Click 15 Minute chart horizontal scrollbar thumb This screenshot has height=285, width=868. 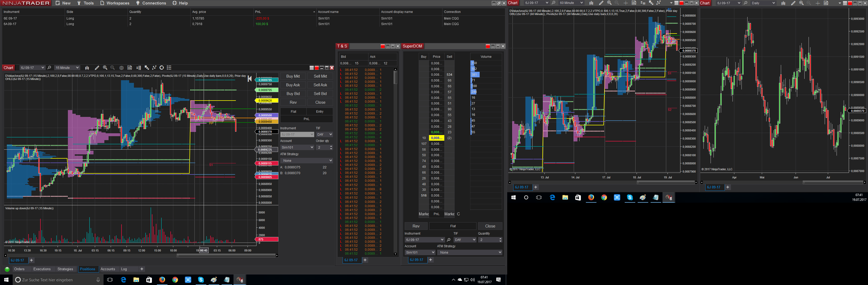pyautogui.click(x=226, y=255)
